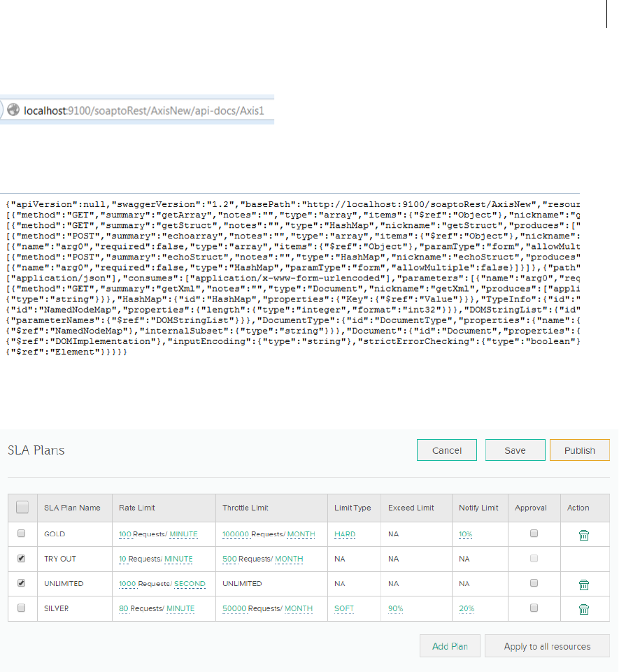The height and width of the screenshot is (672, 619).
Task: Click the Publish button
Action: pos(579,450)
